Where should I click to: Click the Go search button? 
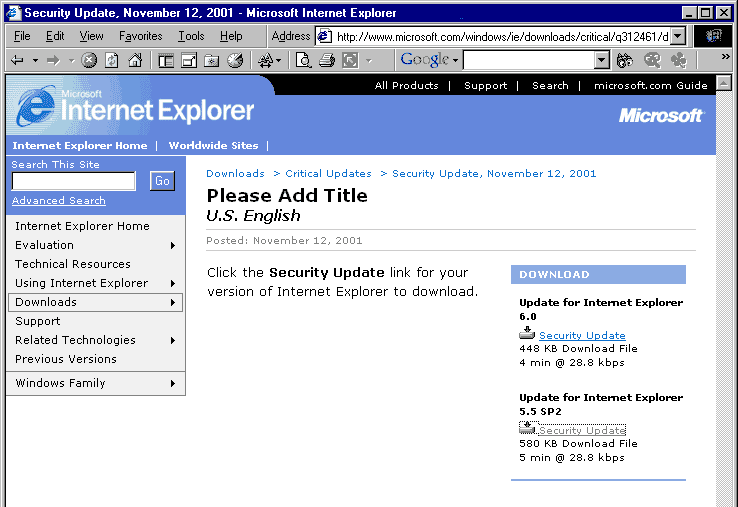[162, 181]
